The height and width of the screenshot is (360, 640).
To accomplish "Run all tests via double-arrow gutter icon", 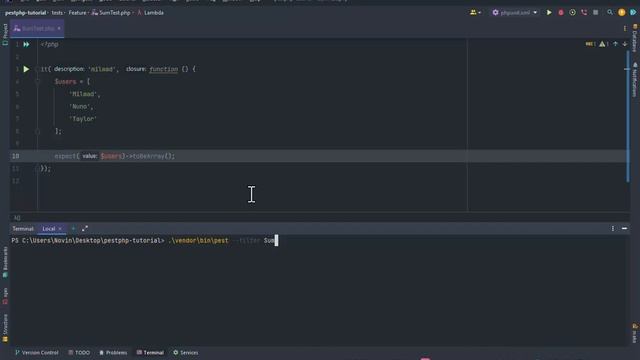I will click(26, 44).
